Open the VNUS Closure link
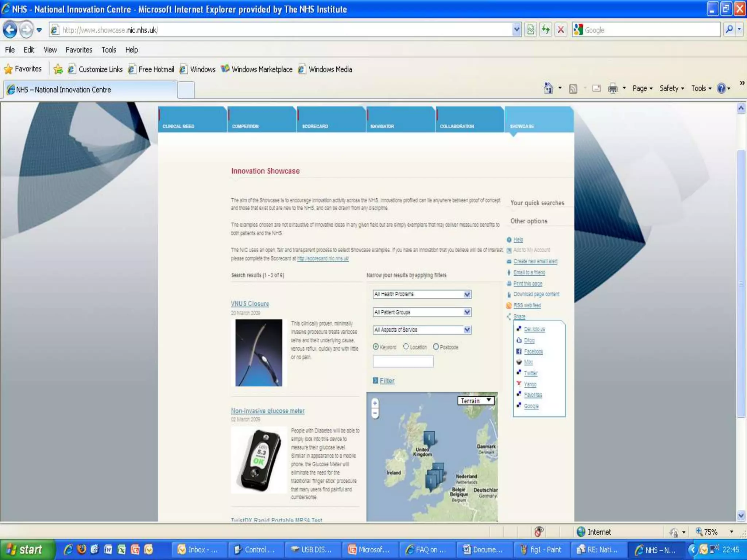Screen dimensions: 747x560 (250, 304)
